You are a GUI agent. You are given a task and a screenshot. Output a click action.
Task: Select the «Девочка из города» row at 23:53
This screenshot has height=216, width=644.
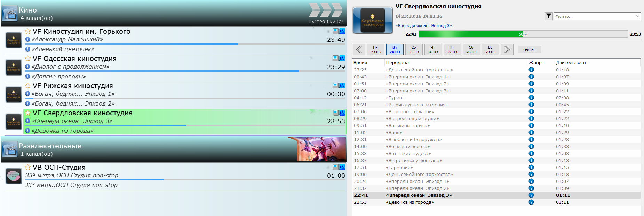coord(410,202)
